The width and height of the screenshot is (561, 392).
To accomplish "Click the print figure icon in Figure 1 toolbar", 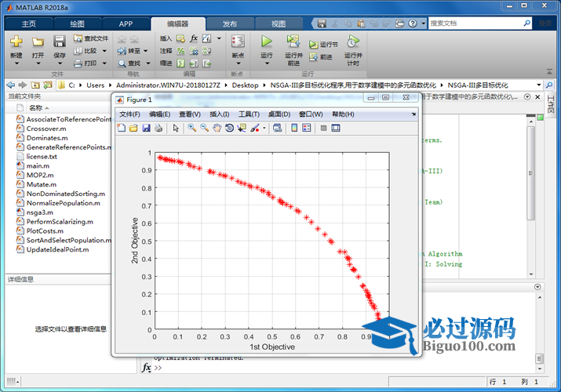I will (x=158, y=128).
